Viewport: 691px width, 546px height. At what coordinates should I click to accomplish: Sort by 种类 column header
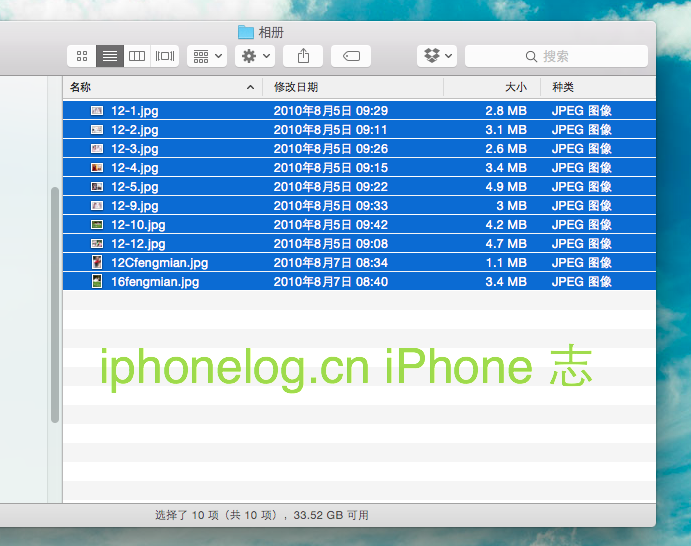coord(598,87)
